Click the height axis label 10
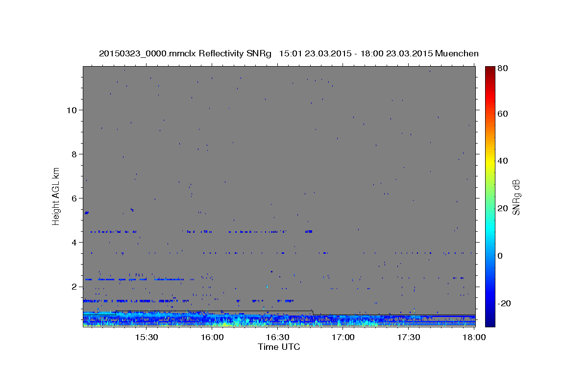Screen dimensions: 588x392 click(x=72, y=110)
